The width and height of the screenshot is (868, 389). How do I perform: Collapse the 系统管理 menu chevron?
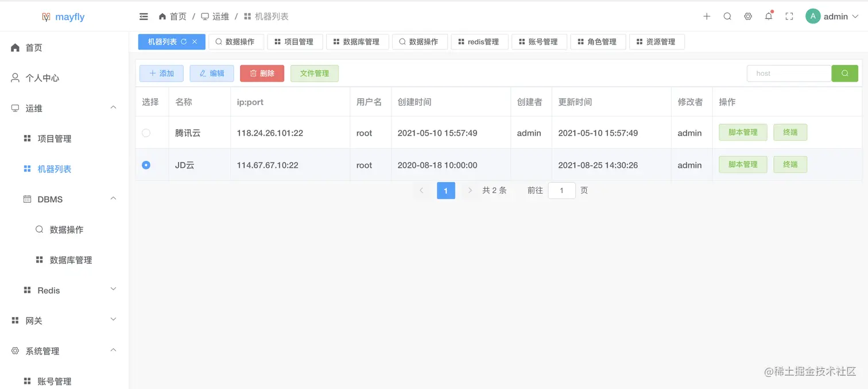click(114, 350)
